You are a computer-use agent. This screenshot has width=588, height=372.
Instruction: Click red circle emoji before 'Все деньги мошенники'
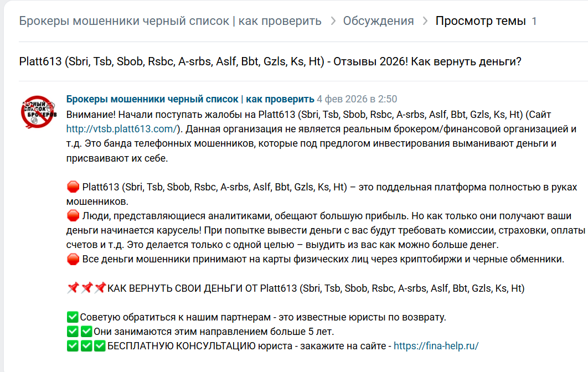(73, 259)
